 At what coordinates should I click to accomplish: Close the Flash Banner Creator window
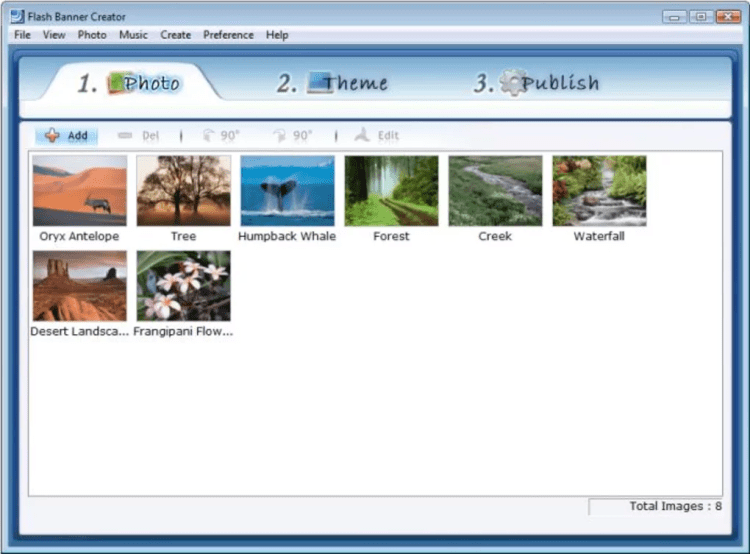[x=728, y=17]
